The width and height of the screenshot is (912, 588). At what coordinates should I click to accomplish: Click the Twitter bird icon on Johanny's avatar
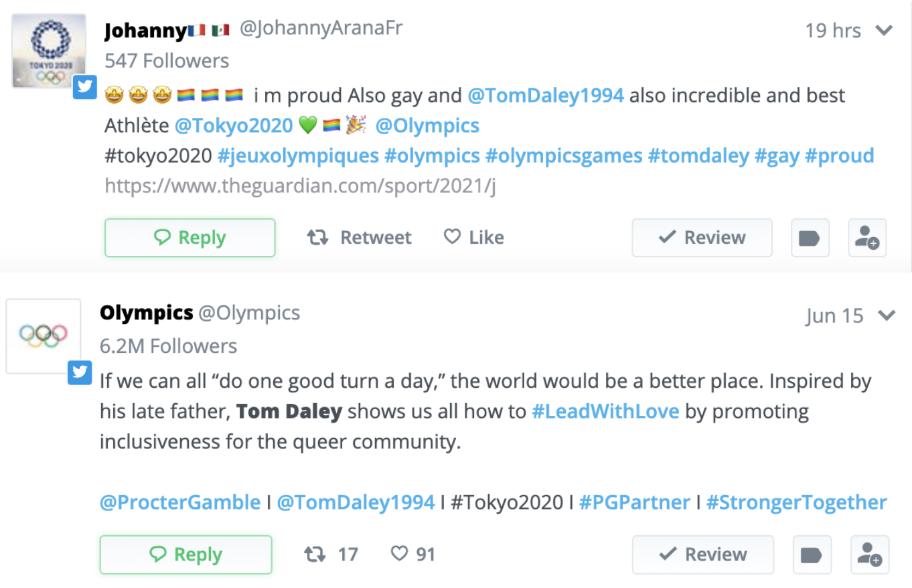click(85, 86)
